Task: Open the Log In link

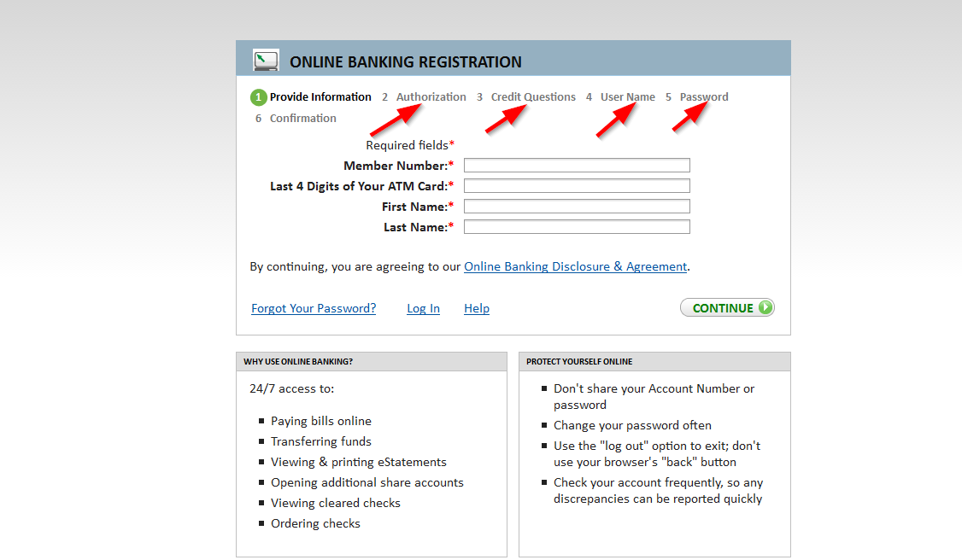Action: [423, 308]
